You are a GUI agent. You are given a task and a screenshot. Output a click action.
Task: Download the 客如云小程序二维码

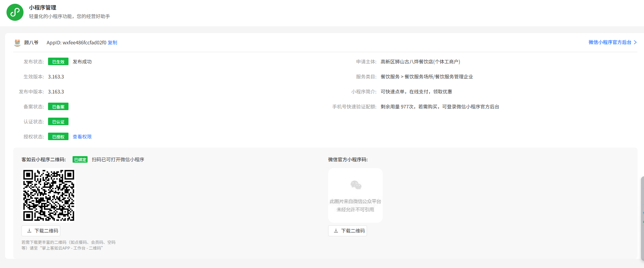(x=41, y=231)
